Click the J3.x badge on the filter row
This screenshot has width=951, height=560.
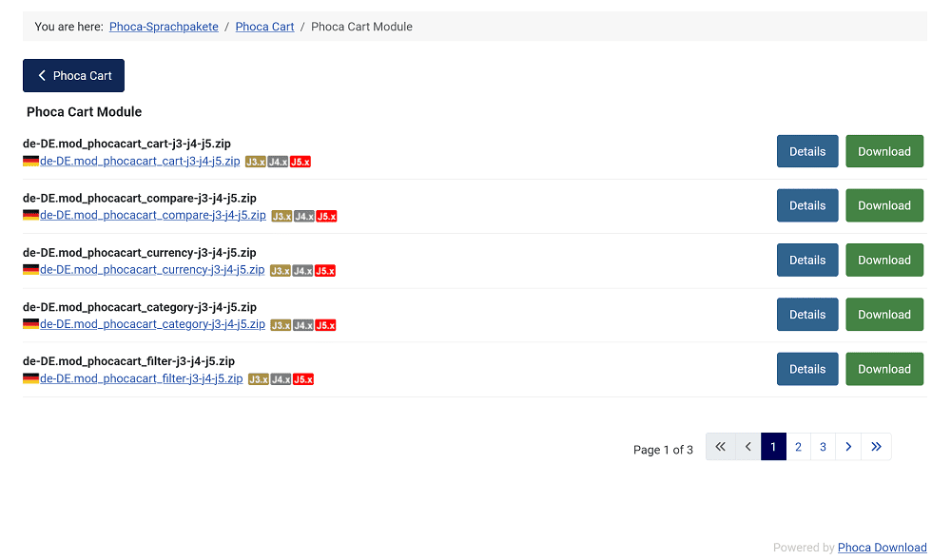point(259,379)
